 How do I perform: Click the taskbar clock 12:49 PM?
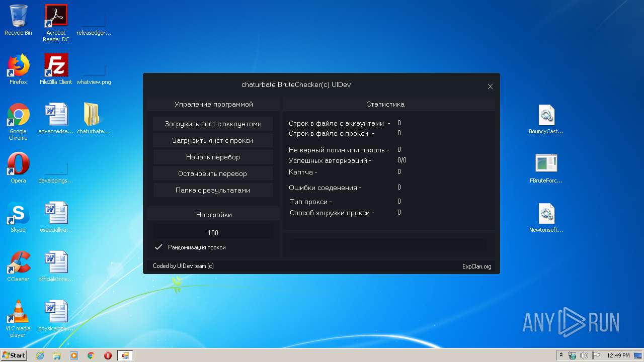click(x=618, y=355)
